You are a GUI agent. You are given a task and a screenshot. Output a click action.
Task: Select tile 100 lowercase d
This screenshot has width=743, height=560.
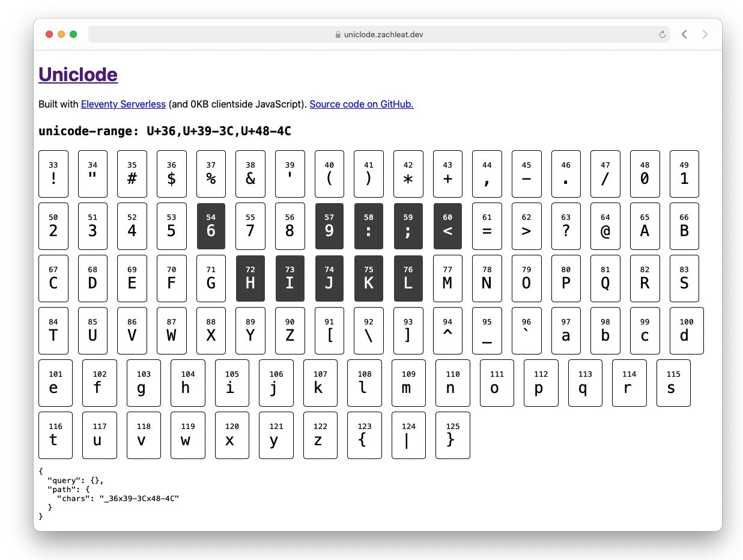click(x=687, y=330)
